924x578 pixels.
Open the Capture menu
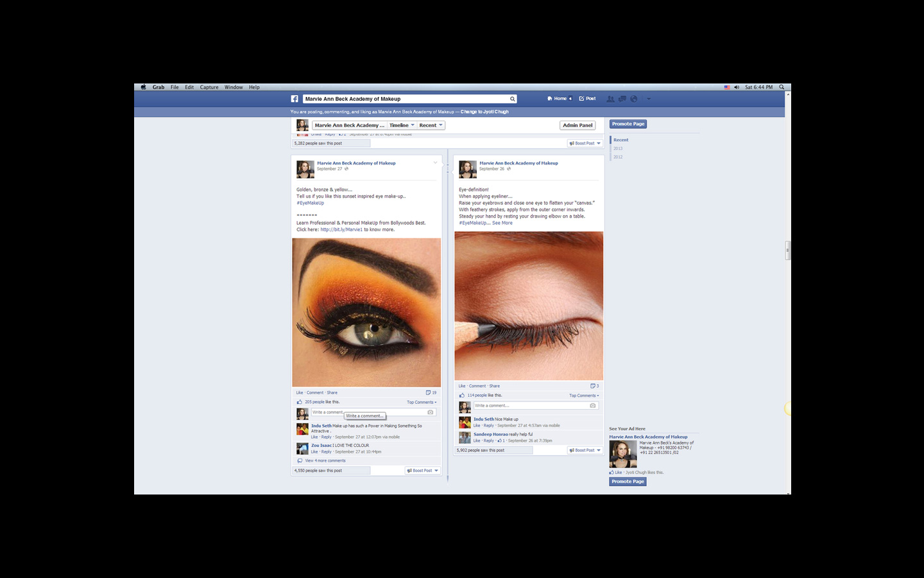pyautogui.click(x=209, y=87)
